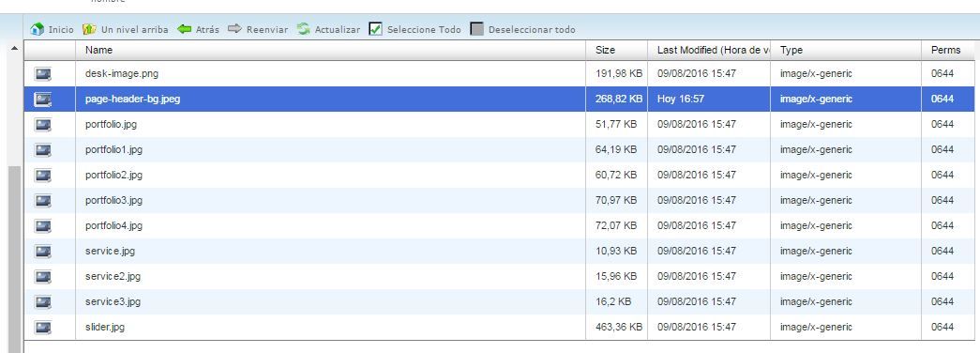Click the service.jpg file icon
The height and width of the screenshot is (353, 980).
click(43, 251)
